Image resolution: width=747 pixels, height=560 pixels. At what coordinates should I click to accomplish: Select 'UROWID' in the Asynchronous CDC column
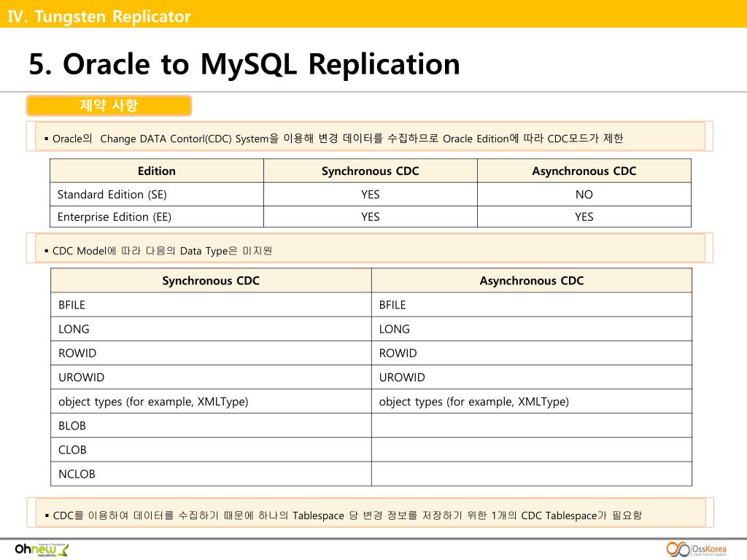pyautogui.click(x=532, y=377)
